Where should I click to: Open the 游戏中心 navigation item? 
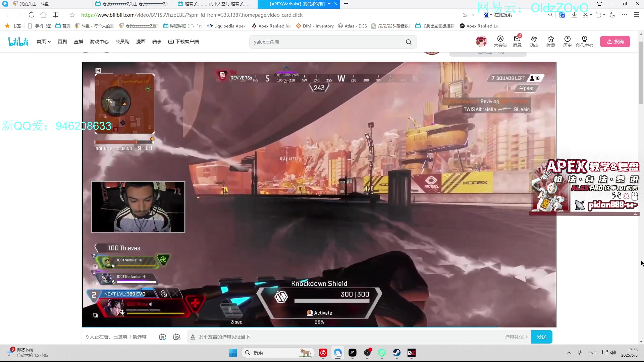tap(99, 42)
